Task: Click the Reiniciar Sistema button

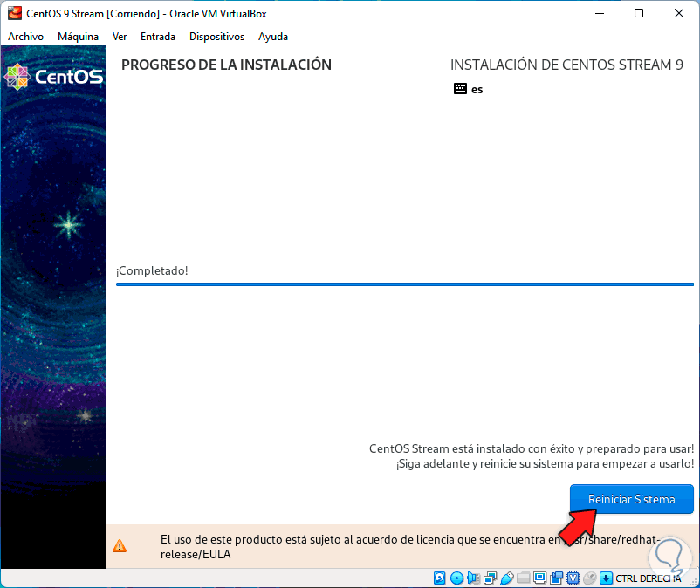Action: point(631,499)
